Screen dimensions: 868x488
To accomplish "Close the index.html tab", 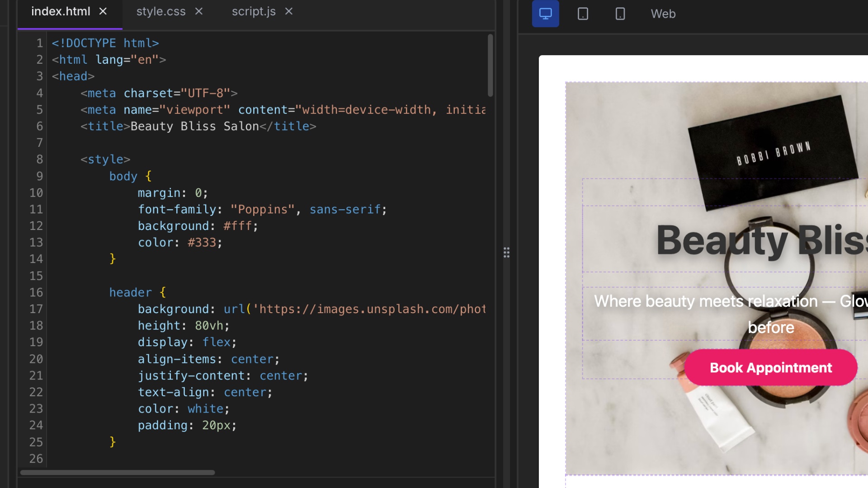I will tap(103, 11).
